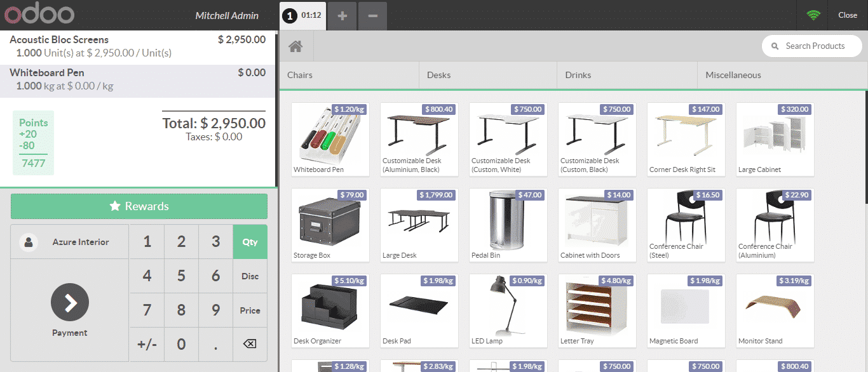
Task: Click the Azure Interior customer avatar icon
Action: click(x=29, y=242)
